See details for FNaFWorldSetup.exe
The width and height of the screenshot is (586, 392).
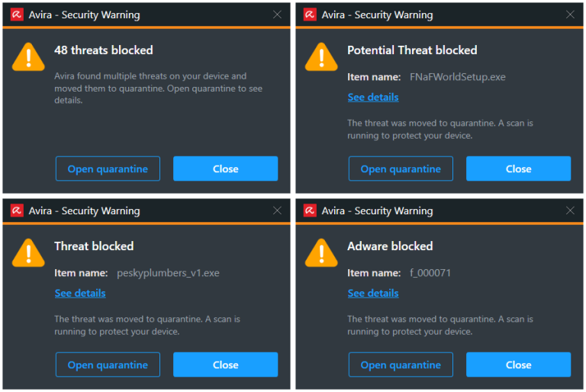373,97
